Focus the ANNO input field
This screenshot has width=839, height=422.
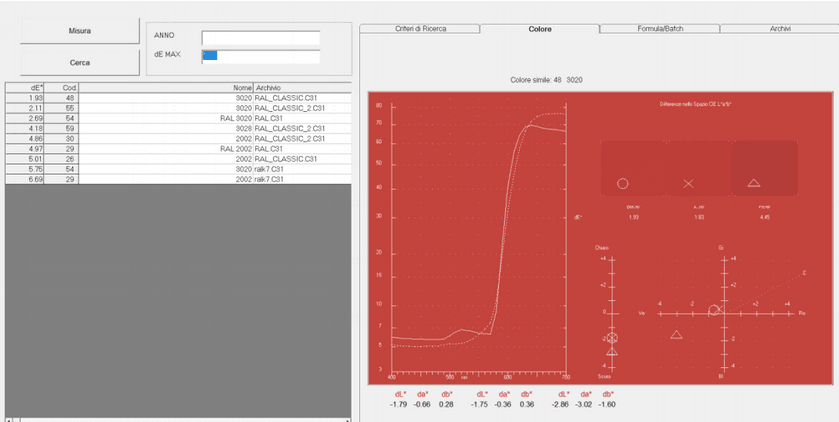pyautogui.click(x=261, y=38)
